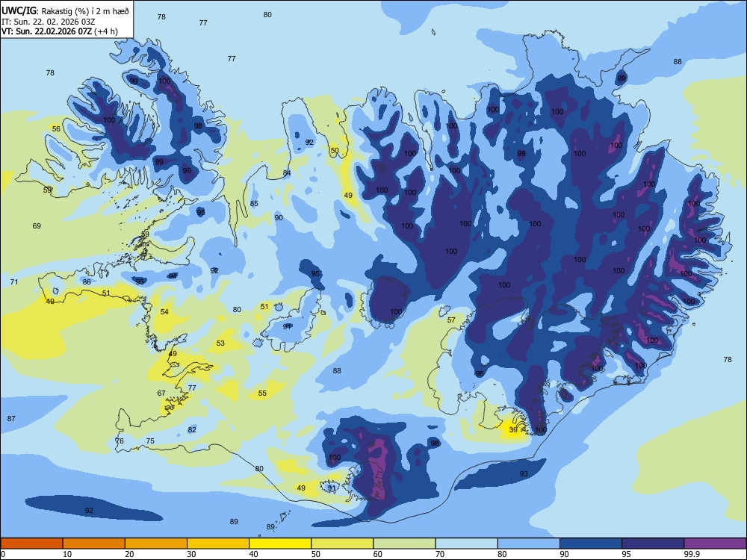Click the '82' humidity value on the map
This screenshot has width=747, height=560.
click(x=192, y=429)
